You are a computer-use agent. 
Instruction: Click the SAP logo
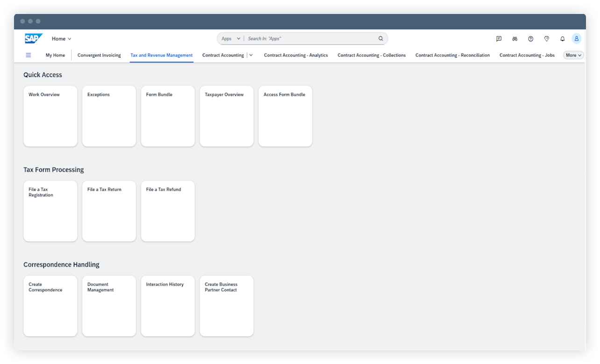pyautogui.click(x=34, y=39)
